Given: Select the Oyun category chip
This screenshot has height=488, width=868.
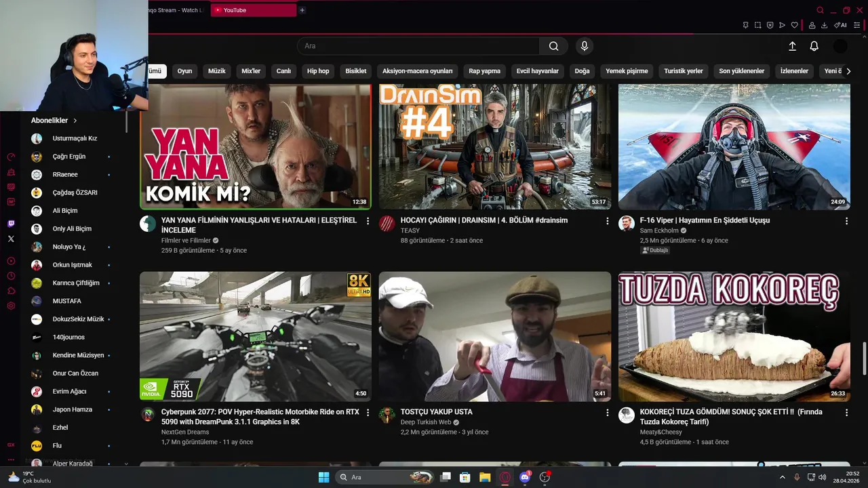Looking at the screenshot, I should 184,71.
